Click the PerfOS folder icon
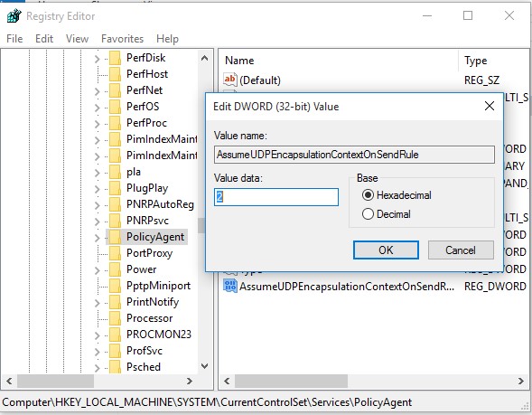532x415 pixels. pyautogui.click(x=115, y=107)
